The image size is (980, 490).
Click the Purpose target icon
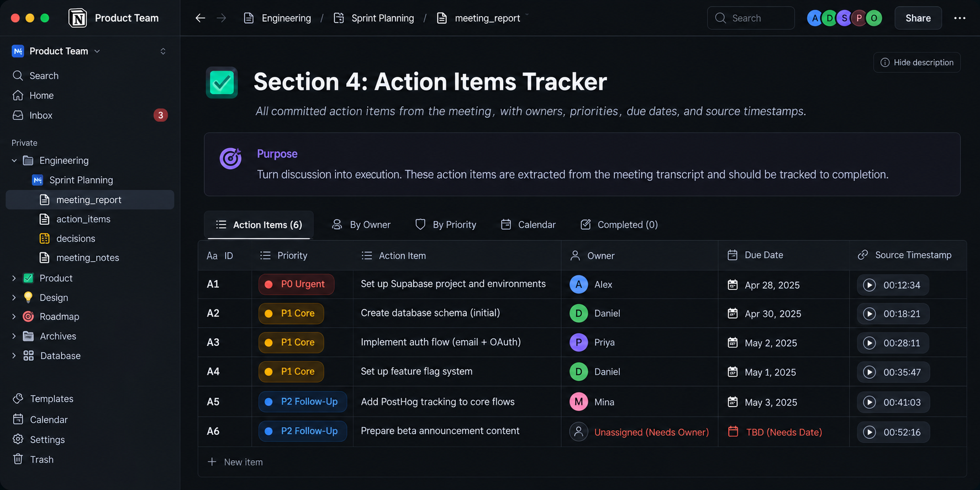[230, 159]
